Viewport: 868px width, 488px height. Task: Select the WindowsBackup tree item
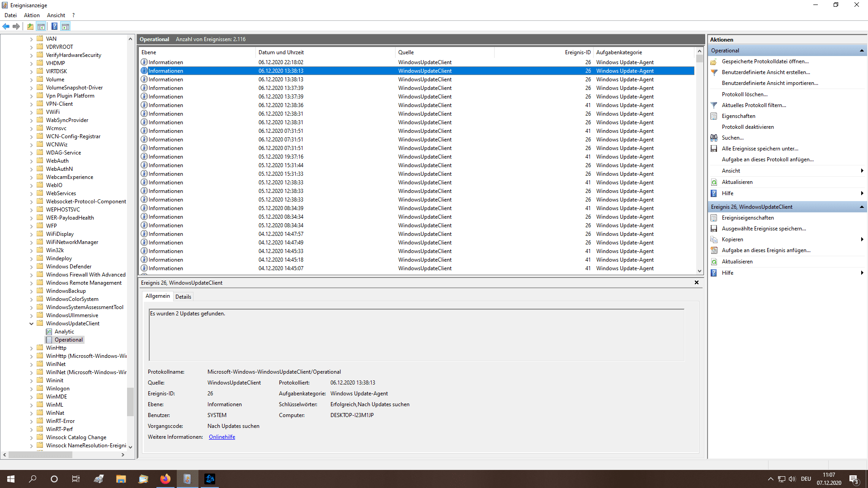tap(66, 291)
